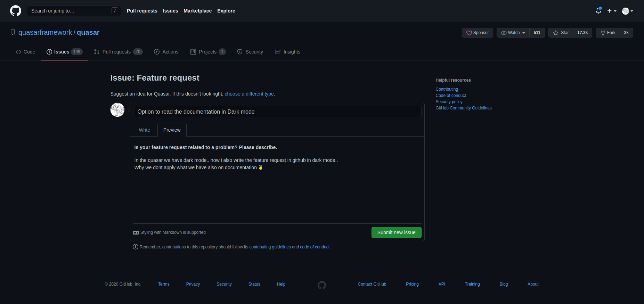Open the repository Security tab
Viewport: 644px width, 304px height.
(250, 52)
